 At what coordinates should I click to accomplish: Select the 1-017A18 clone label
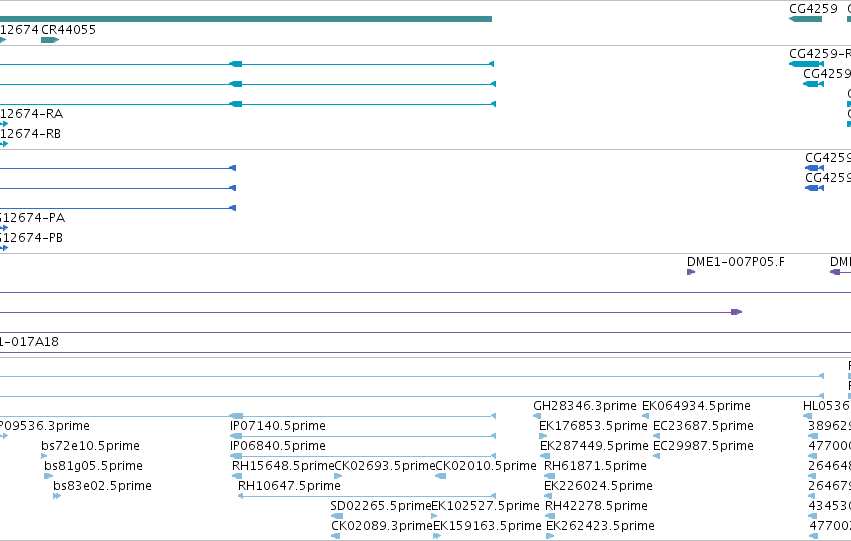click(x=29, y=342)
